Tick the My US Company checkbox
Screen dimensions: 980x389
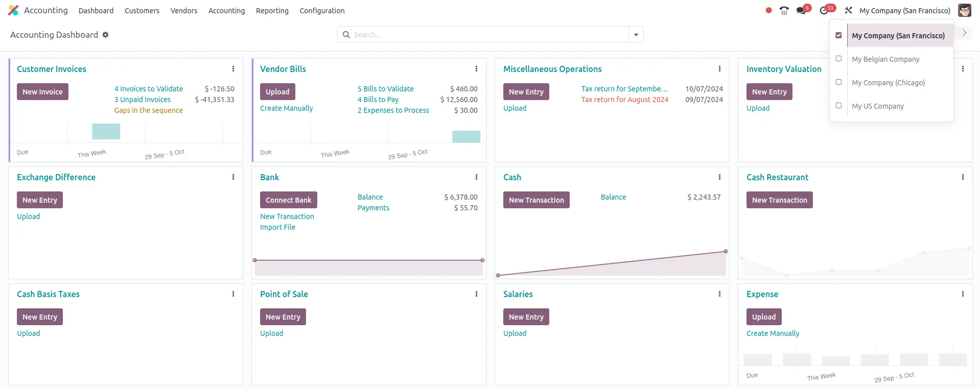[x=838, y=106]
